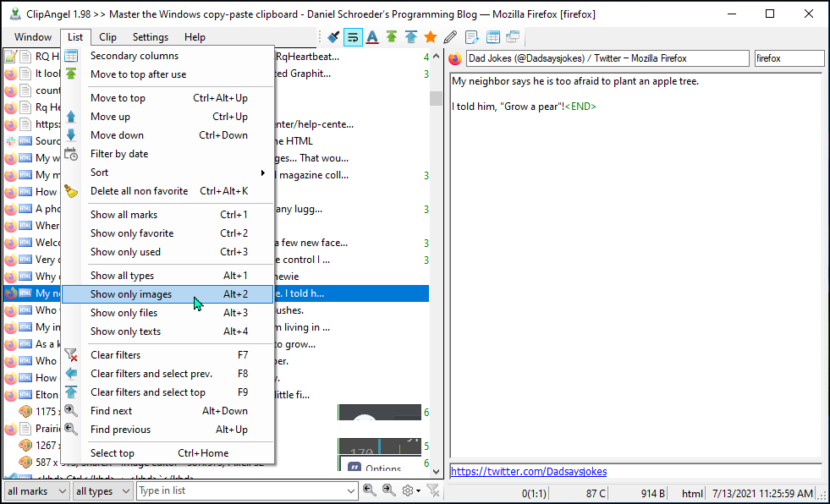Click the blue up-arrow toolbar icon

click(x=410, y=37)
